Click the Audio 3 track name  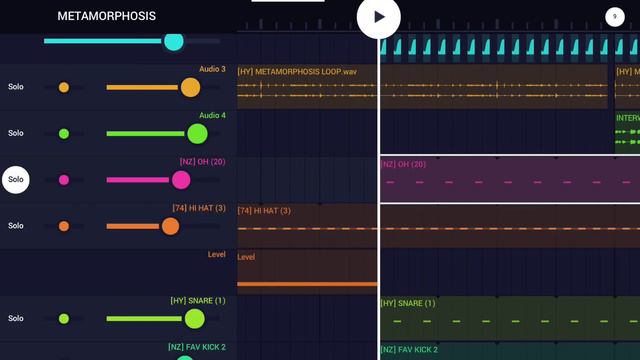click(x=212, y=69)
